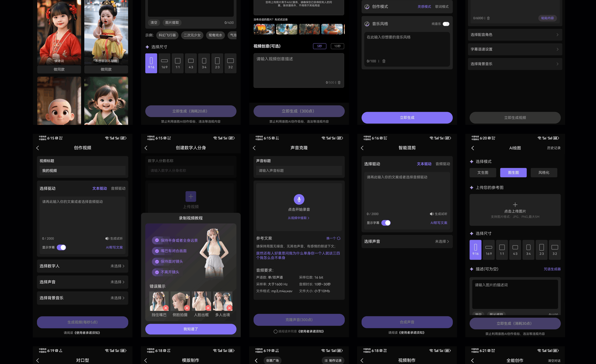Click the plus upload icon for 上传视频
The width and height of the screenshot is (596, 364).
tap(191, 196)
